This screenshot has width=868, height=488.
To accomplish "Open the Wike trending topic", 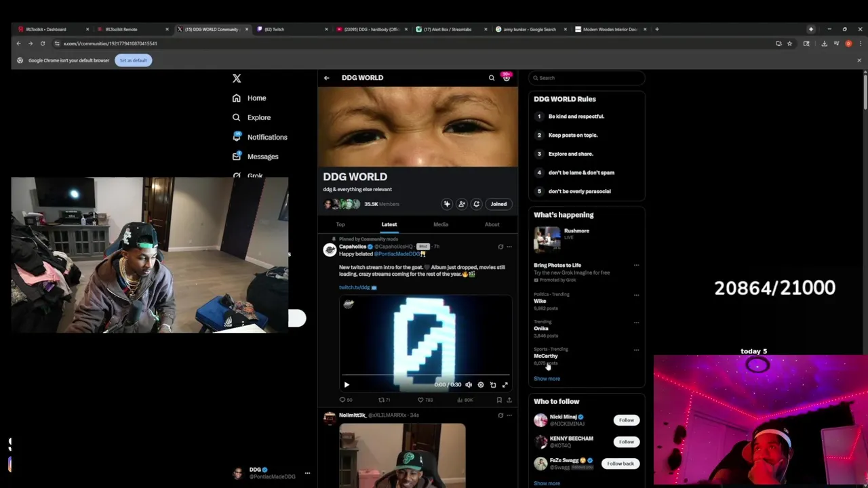I will coord(540,301).
